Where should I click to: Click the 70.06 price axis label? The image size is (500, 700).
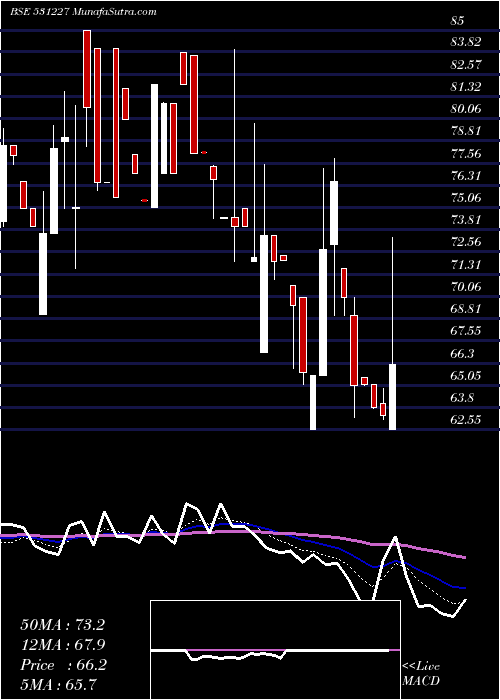point(466,287)
